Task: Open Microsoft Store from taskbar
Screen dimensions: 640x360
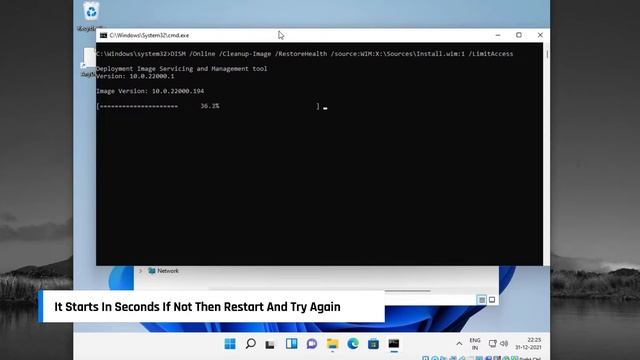Action: 373,344
